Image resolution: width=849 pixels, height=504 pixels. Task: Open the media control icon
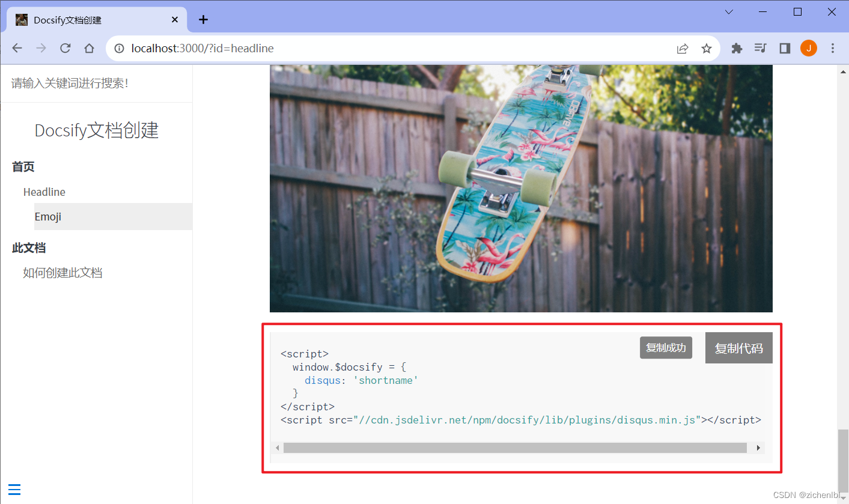pyautogui.click(x=761, y=49)
